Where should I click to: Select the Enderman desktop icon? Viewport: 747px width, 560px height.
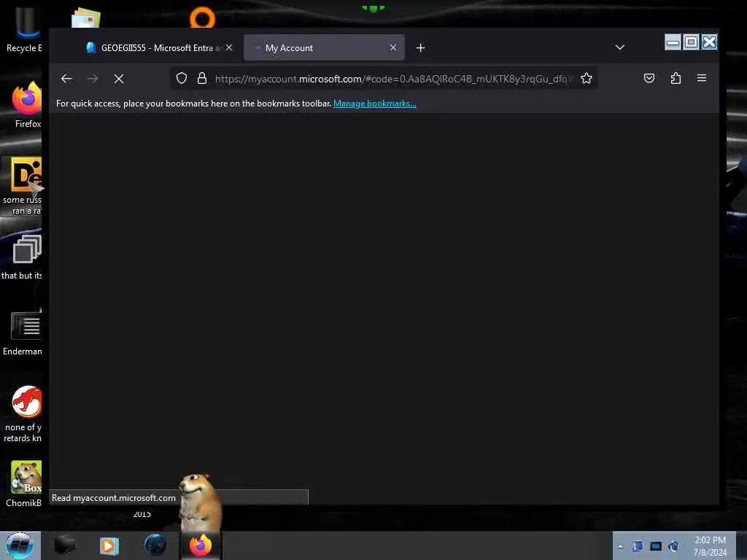(x=23, y=333)
